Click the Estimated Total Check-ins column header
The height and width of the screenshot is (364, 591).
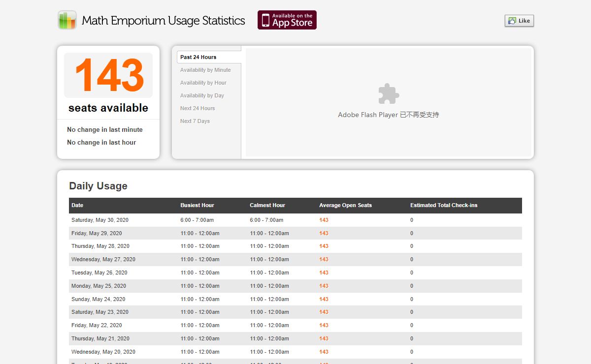[444, 205]
